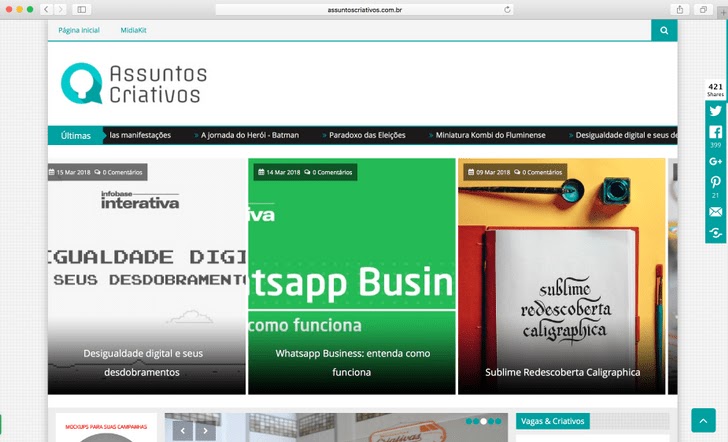Open ticker link ending in manifestações
Viewport: 728px width, 442px height.
pos(140,135)
